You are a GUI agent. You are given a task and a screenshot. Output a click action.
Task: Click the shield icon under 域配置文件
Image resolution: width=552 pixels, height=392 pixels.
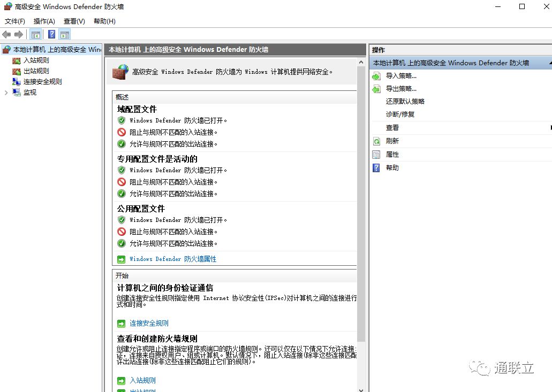point(122,120)
